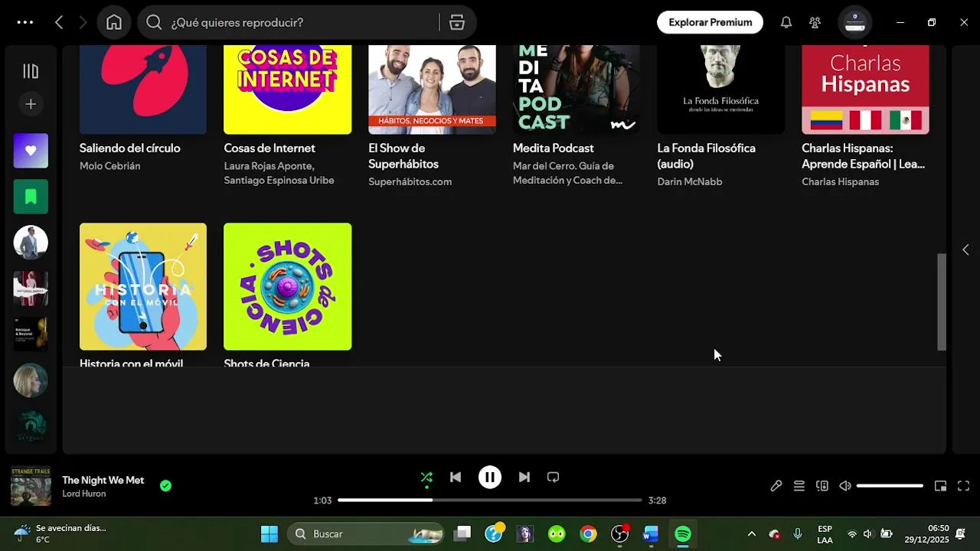Screen dimensions: 980x551
Task: Open Google Chrome from taskbar
Action: tap(588, 534)
